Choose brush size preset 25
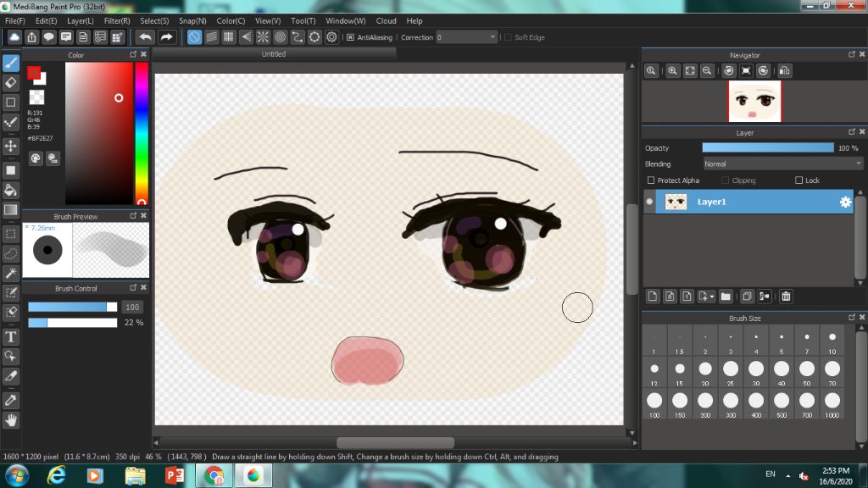Screen dimensions: 868x488 tap(731, 373)
